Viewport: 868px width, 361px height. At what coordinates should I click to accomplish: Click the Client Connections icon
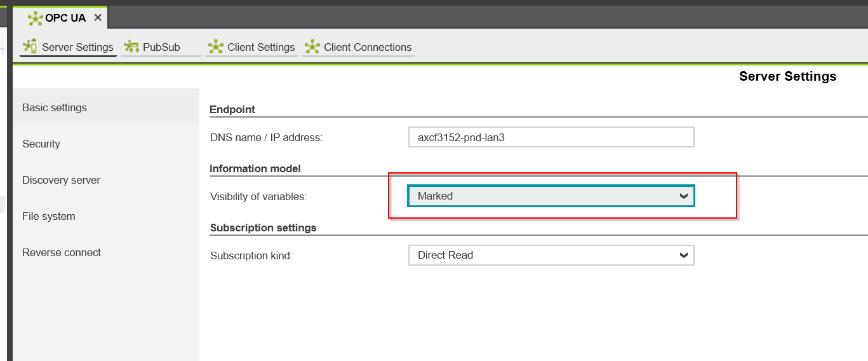(x=312, y=47)
